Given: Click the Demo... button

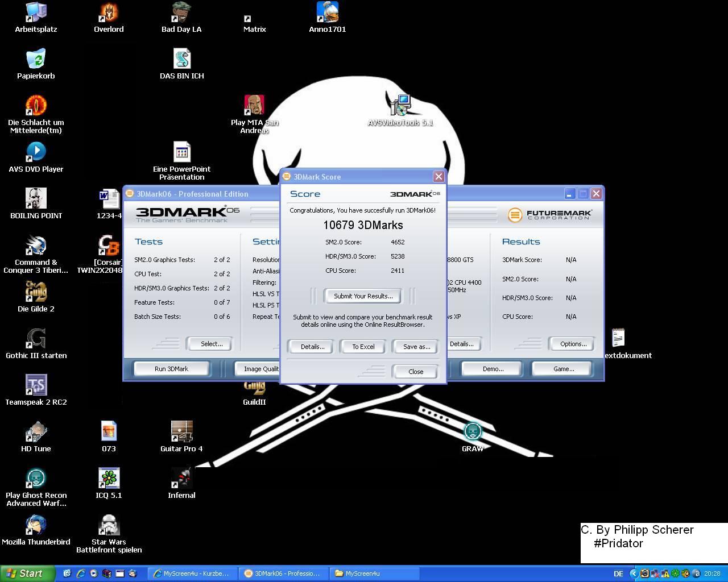Looking at the screenshot, I should pos(493,369).
